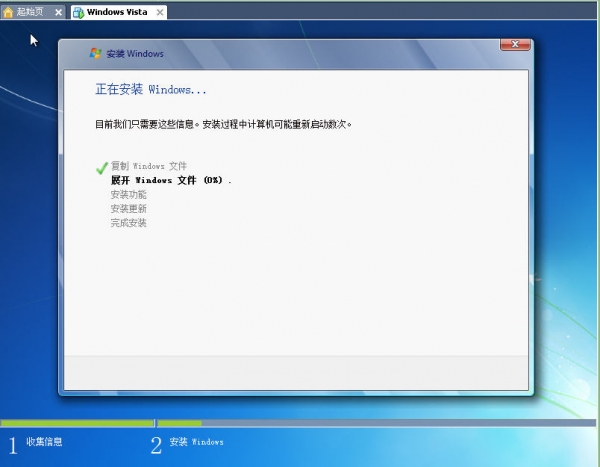
Task: Click the Windows logo in dialog title
Action: pyautogui.click(x=95, y=53)
